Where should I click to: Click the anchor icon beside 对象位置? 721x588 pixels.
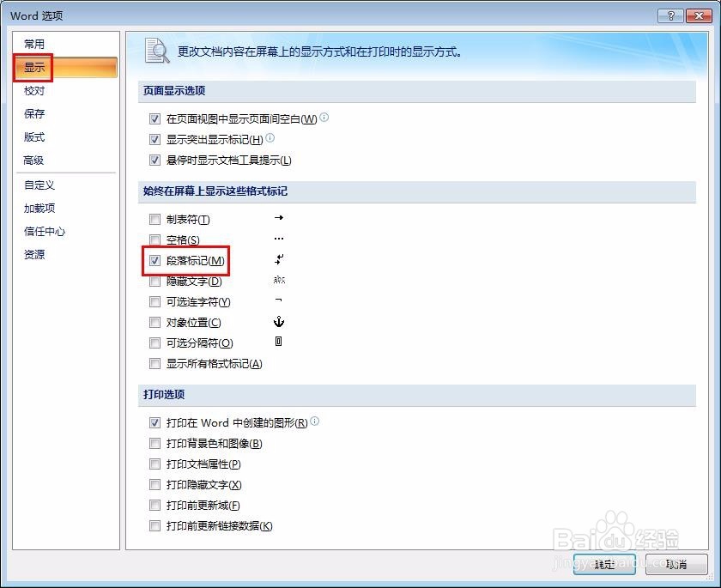[x=278, y=322]
